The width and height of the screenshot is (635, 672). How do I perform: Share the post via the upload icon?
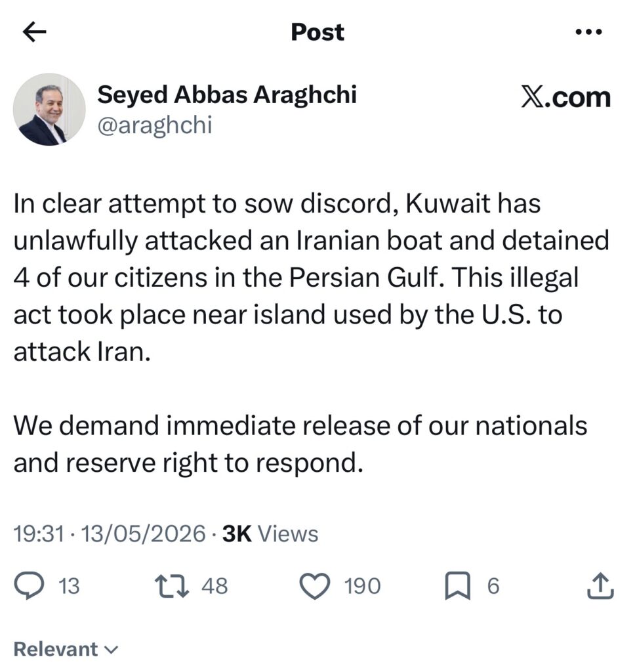coord(600,585)
